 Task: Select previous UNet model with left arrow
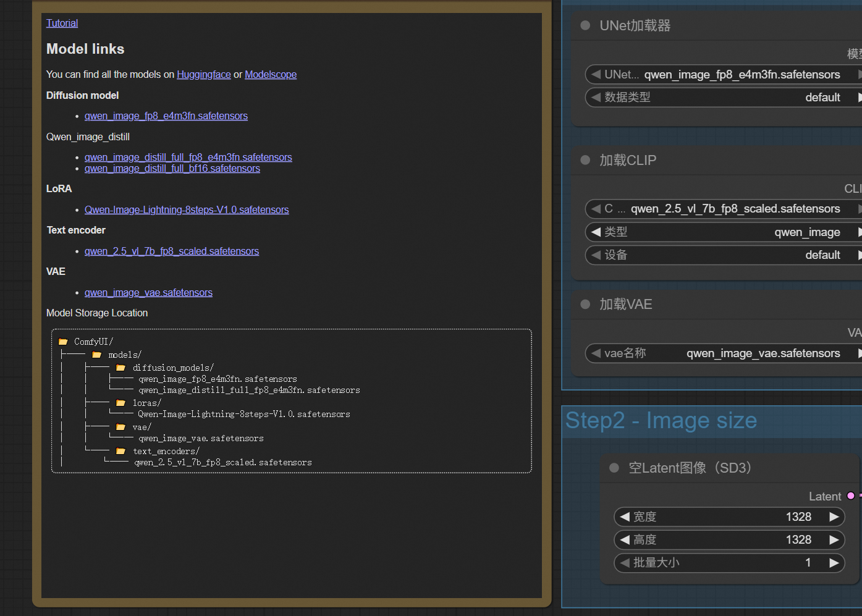(596, 74)
